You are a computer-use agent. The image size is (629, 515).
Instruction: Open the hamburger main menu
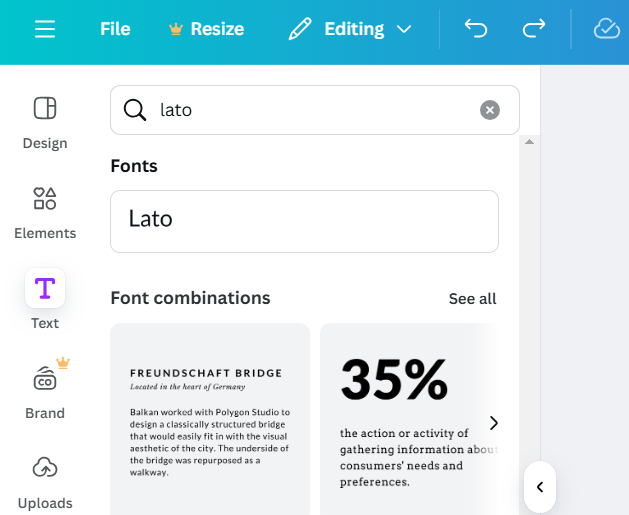click(45, 29)
